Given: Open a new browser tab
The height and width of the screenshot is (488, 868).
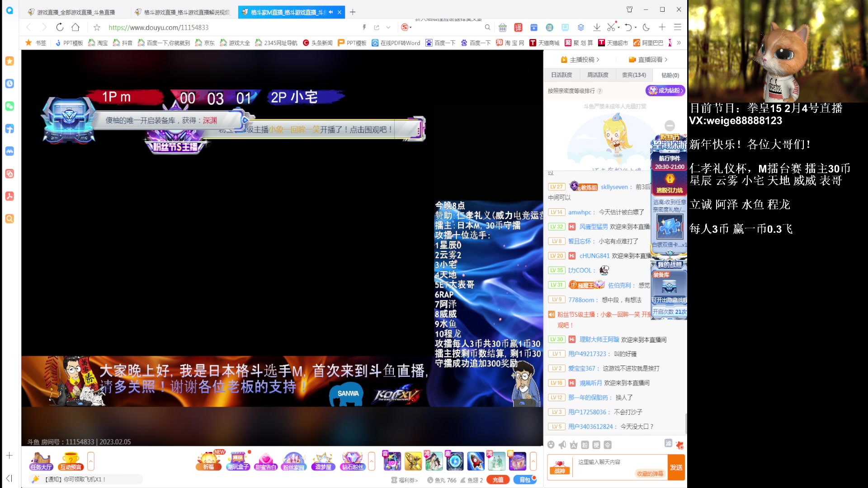Looking at the screenshot, I should (353, 12).
